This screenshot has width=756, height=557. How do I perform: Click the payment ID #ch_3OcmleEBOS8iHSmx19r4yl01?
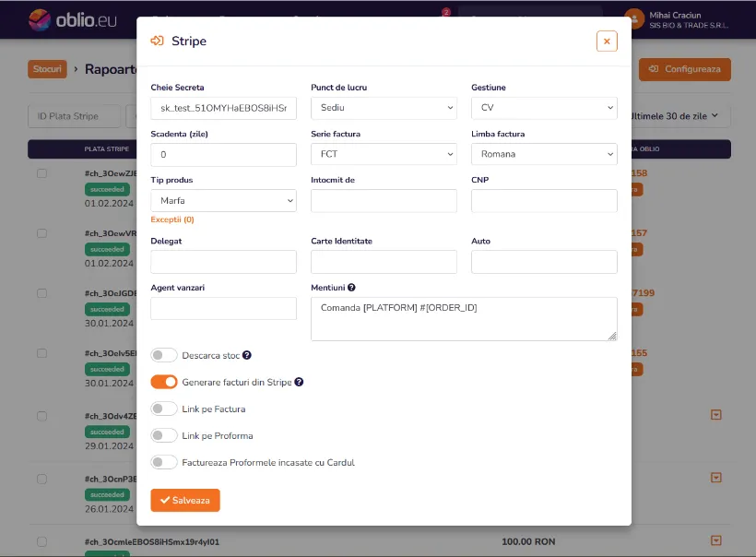click(x=152, y=541)
